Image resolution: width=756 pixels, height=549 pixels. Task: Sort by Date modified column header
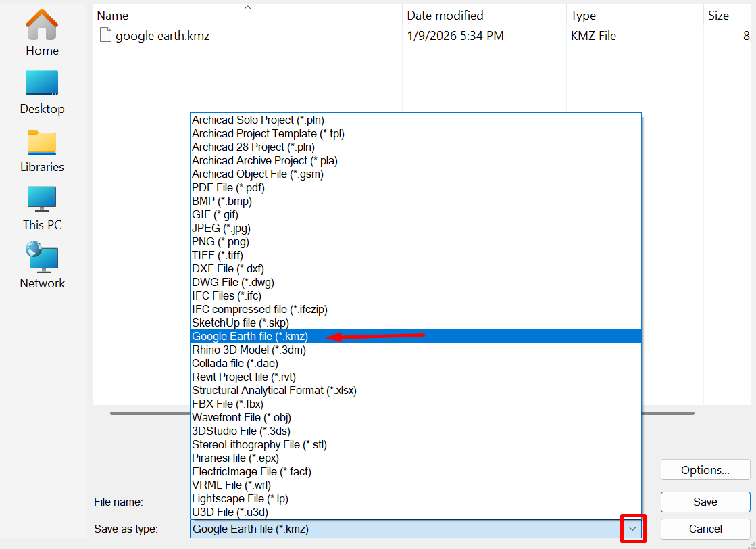click(x=445, y=15)
